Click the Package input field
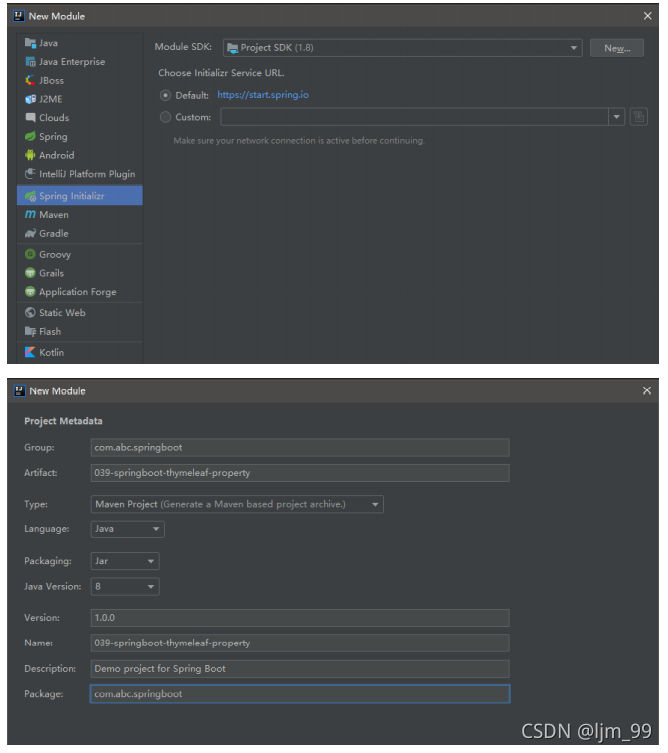Image resolution: width=668 pixels, height=753 pixels. pos(300,694)
